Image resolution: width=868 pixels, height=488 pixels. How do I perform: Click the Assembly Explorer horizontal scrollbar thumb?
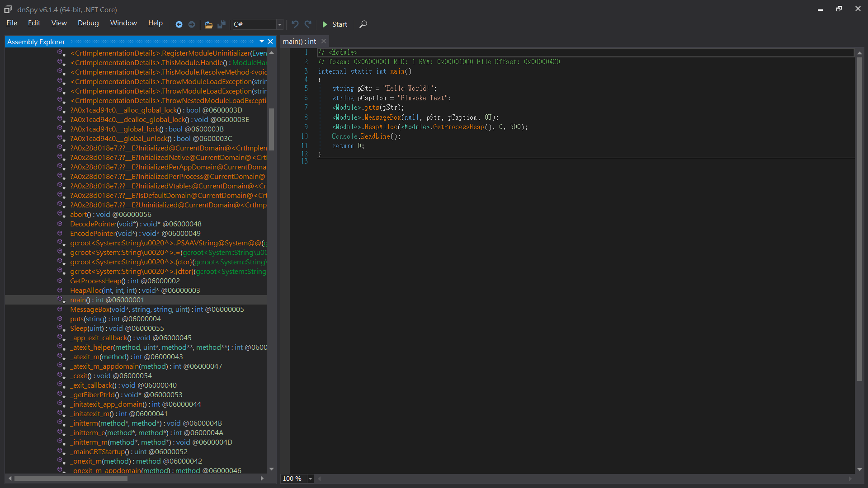(x=71, y=478)
